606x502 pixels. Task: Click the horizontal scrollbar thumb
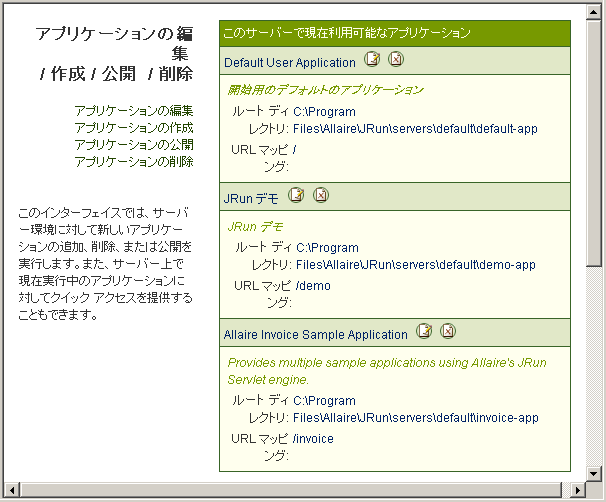pyautogui.click(x=291, y=490)
